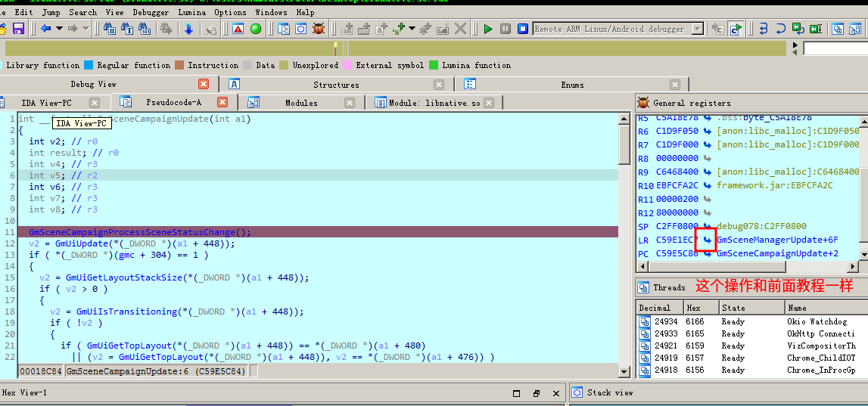Open the Search menu
The width and height of the screenshot is (868, 406).
tap(83, 11)
